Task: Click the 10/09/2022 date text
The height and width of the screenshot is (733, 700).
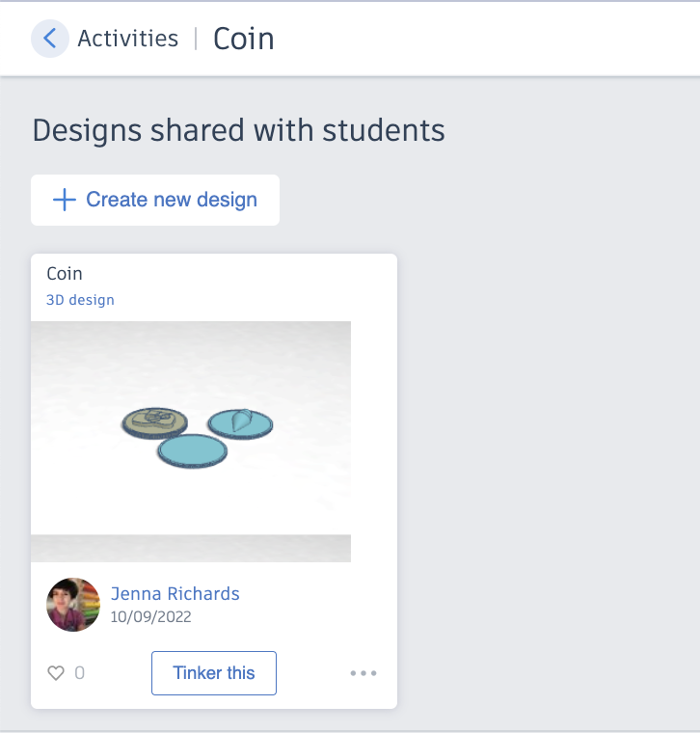Action: click(x=150, y=617)
